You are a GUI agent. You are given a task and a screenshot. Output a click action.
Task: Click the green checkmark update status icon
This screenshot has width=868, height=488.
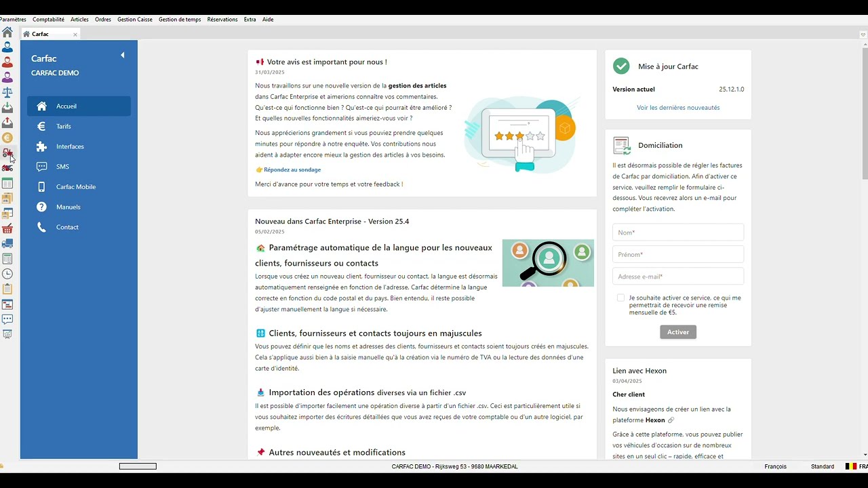pos(621,66)
